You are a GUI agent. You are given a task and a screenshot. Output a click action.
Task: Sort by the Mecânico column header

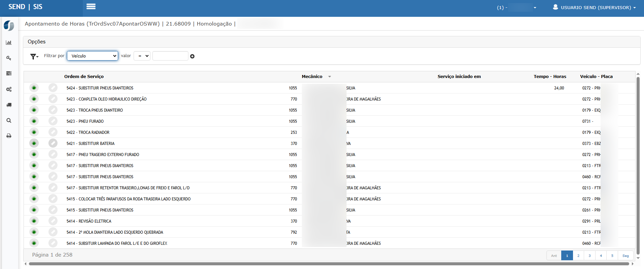click(x=312, y=77)
